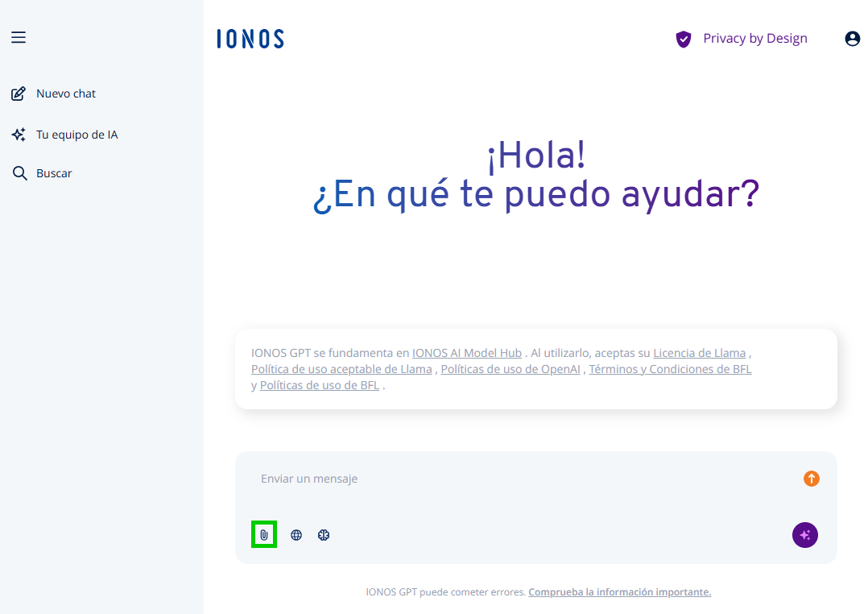Image resolution: width=868 pixels, height=614 pixels.
Task: Click the purple sparkle button
Action: tap(805, 535)
